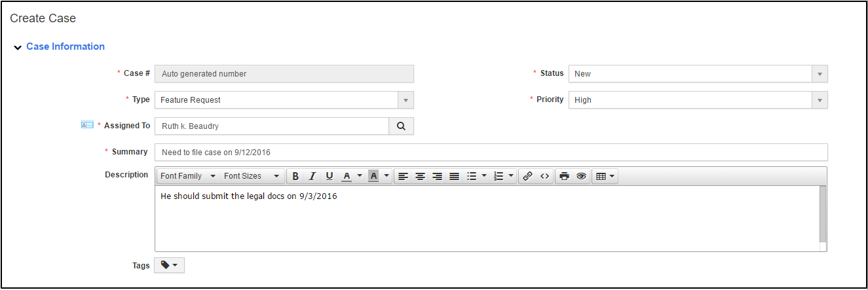Align description text to the left

point(404,176)
